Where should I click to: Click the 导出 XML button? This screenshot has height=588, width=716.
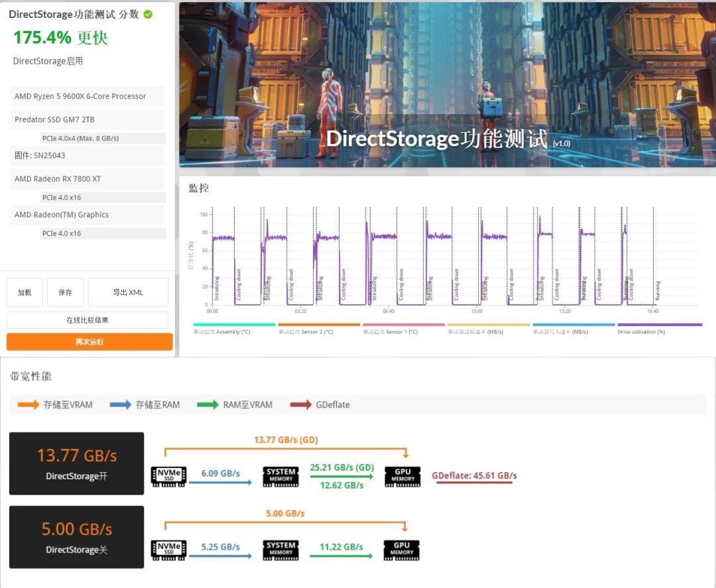129,292
